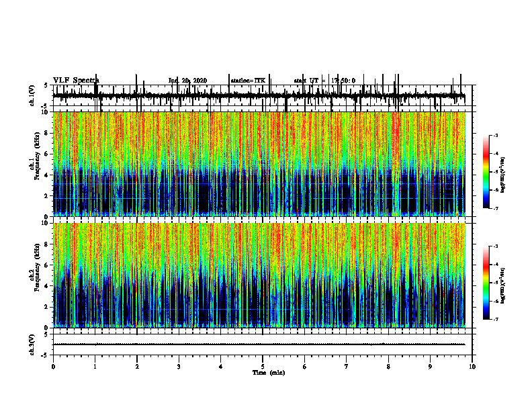Click the '10' tick on the time axis
This screenshot has width=532, height=411.
pyautogui.click(x=472, y=367)
